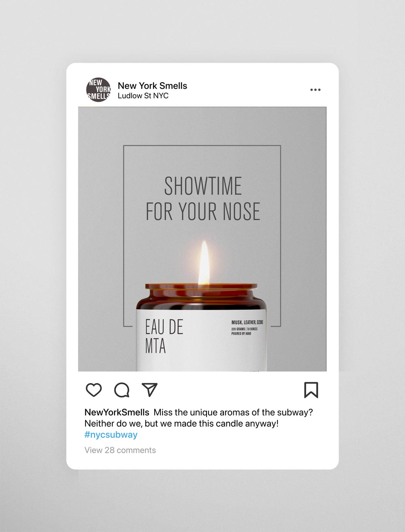Open the New York Smells account name
Viewport: 405px width, 532px height.
(x=152, y=85)
